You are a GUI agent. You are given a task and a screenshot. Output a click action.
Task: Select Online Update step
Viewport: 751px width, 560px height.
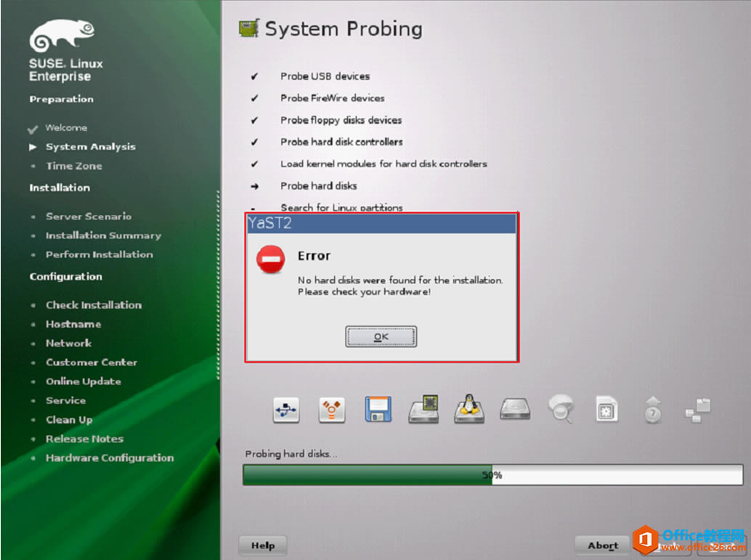(84, 381)
